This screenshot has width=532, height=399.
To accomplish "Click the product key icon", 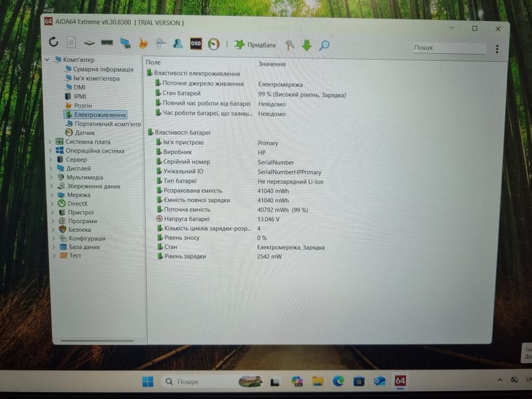I will [290, 45].
